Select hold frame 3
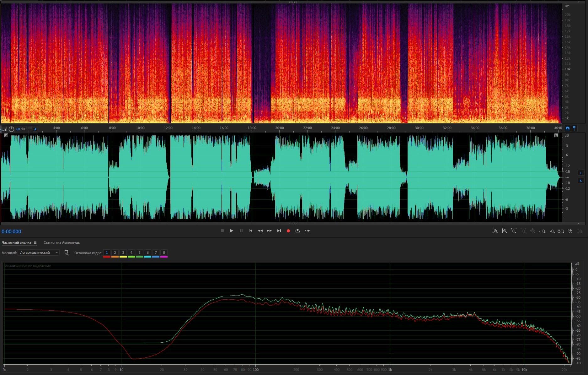The width and height of the screenshot is (588, 375). click(123, 253)
